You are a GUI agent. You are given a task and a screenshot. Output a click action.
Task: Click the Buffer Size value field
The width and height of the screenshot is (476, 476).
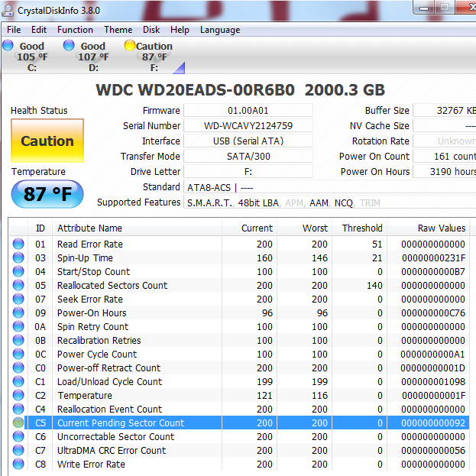(x=445, y=111)
